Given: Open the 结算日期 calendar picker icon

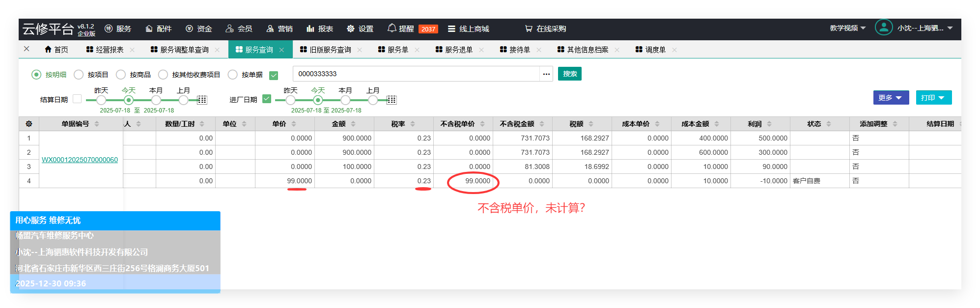Looking at the screenshot, I should pos(202,100).
